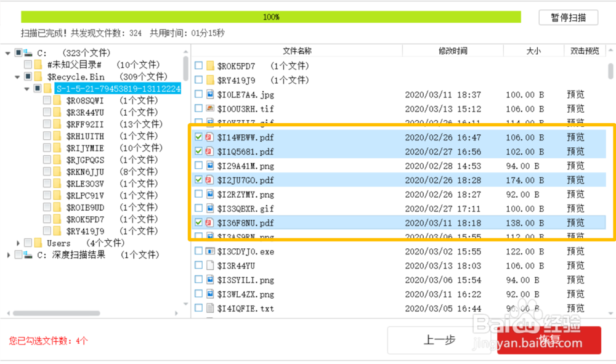Select the $RJGPQGS folder in tree
This screenshot has width=616, height=364.
point(85,160)
